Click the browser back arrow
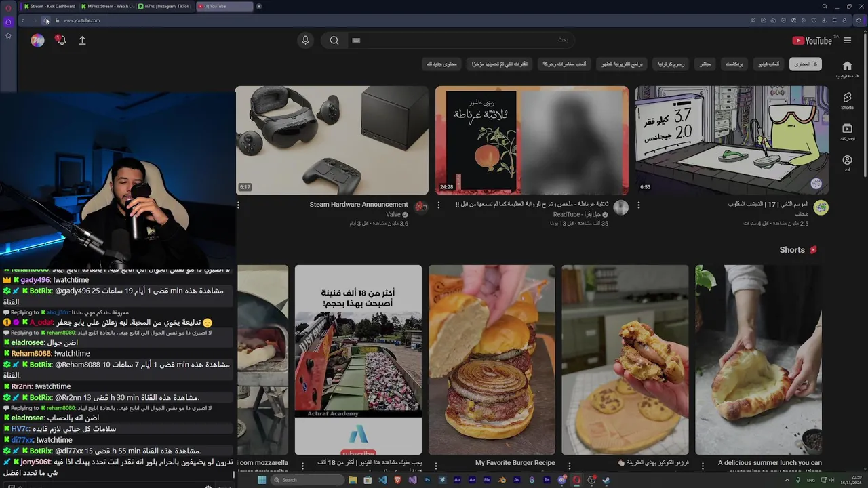The image size is (868, 488). tap(22, 20)
